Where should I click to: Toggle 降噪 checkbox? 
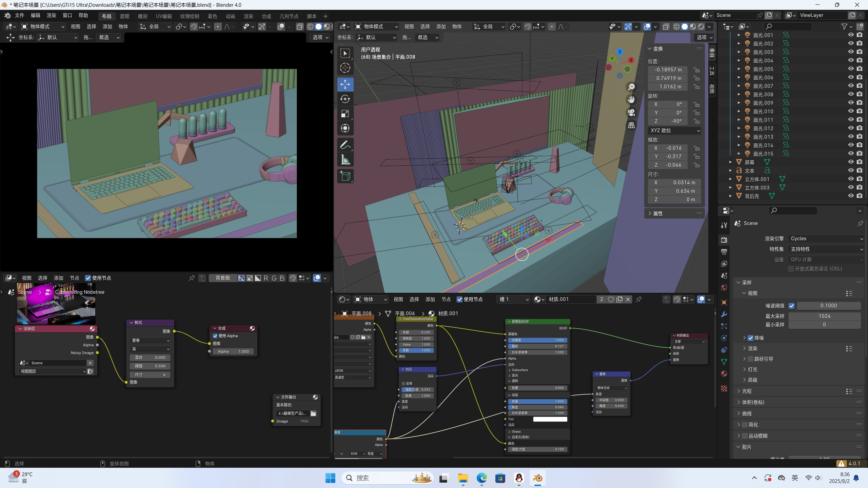(x=751, y=338)
